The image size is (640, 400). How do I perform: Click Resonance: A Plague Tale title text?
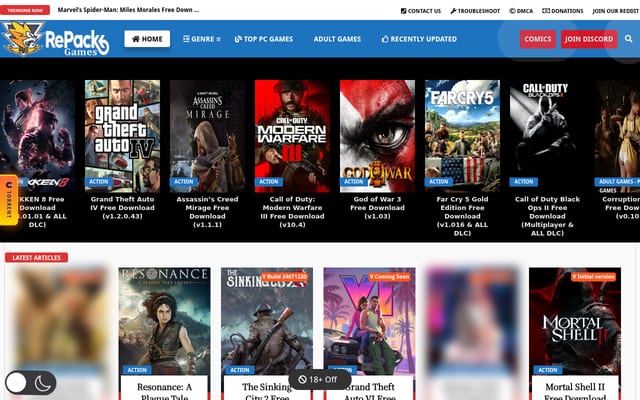(164, 391)
